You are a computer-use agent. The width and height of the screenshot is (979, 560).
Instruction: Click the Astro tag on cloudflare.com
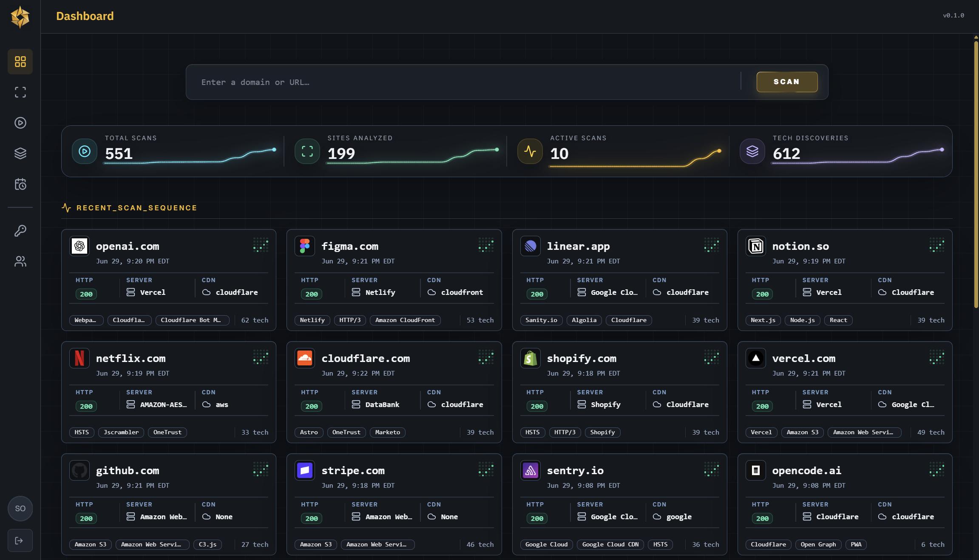[309, 432]
